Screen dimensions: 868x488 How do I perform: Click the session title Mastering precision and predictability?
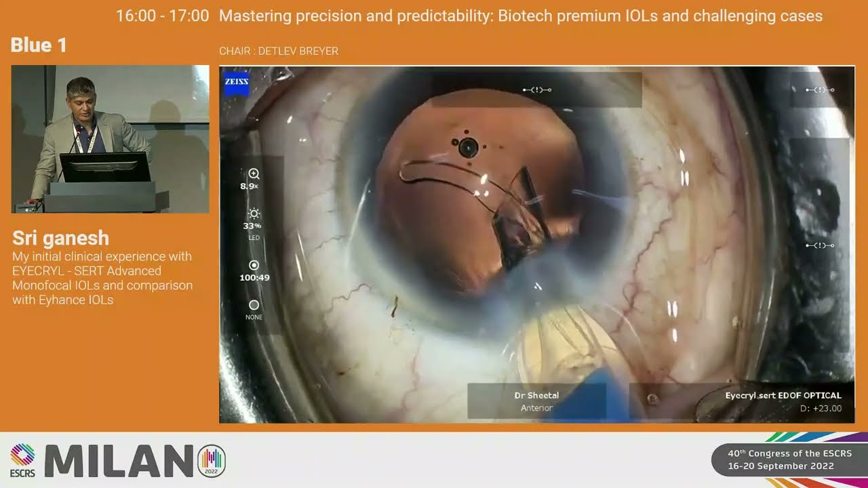point(521,16)
